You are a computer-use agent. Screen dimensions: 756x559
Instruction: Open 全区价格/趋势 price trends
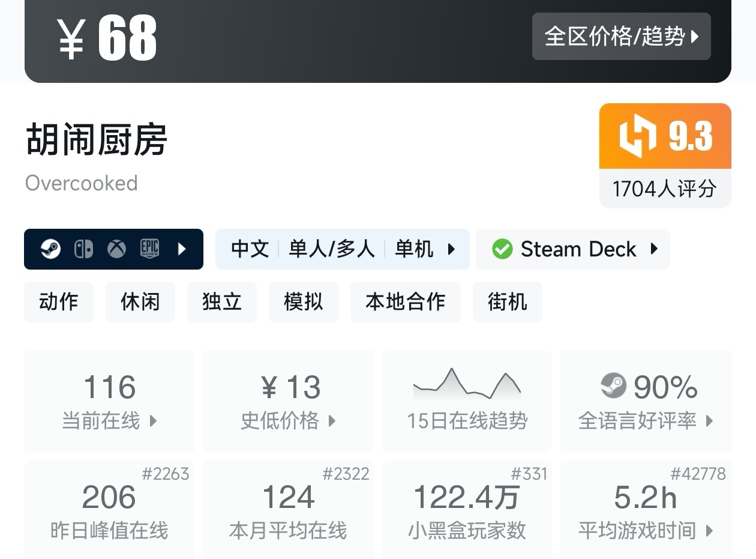621,37
